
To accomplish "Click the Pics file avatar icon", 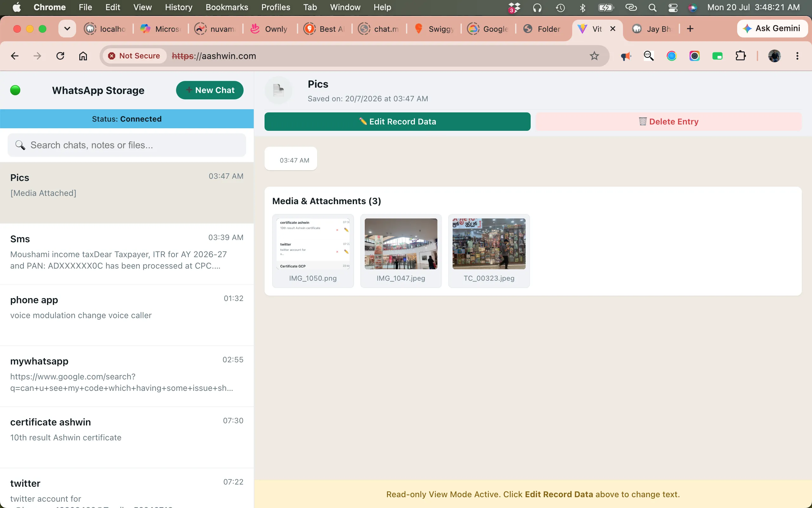I will coord(278,90).
